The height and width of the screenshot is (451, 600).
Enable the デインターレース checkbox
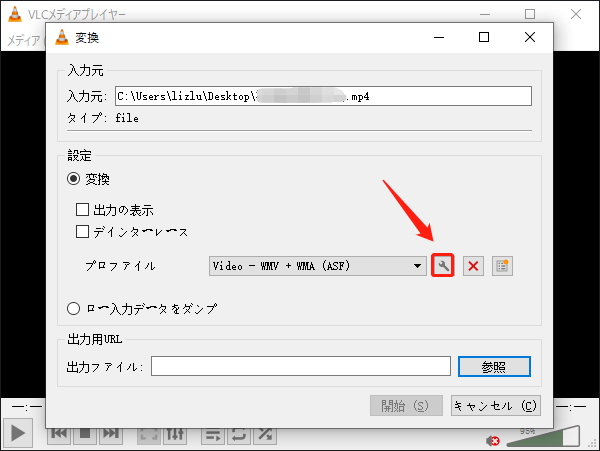point(82,231)
